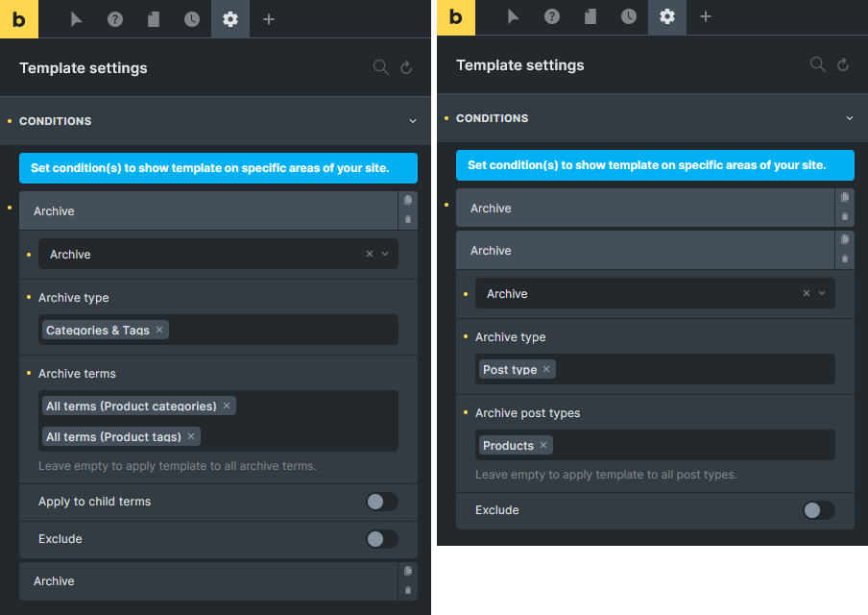Toggle the "Apply to child terms" switch
The width and height of the screenshot is (868, 615).
tap(381, 502)
